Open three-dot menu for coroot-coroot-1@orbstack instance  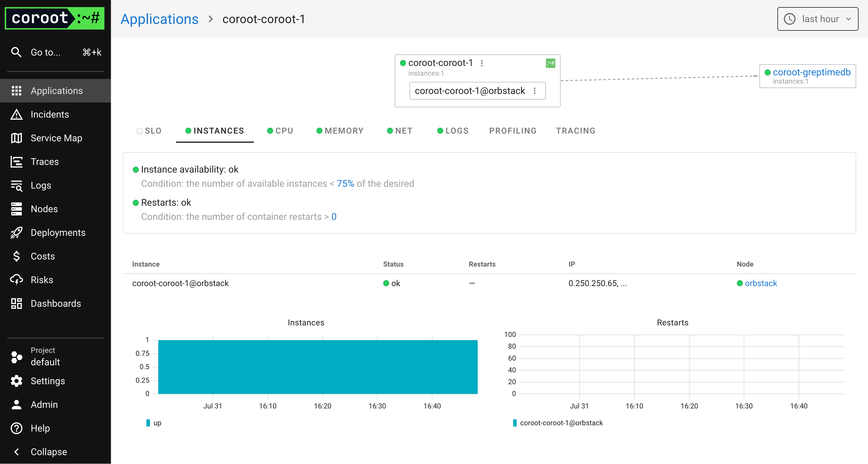(535, 91)
